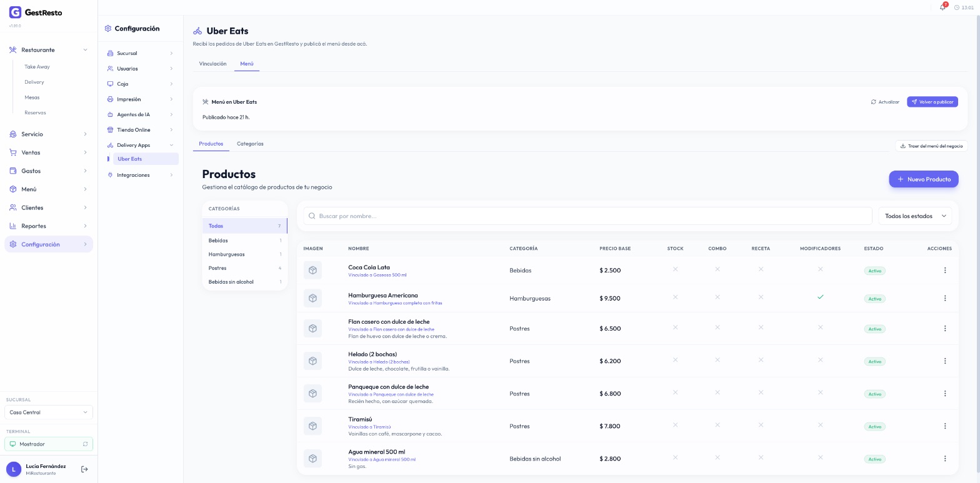Open actions menu for Hamburguesa Americana
Viewport: 980px width, 483px height.
coord(944,298)
